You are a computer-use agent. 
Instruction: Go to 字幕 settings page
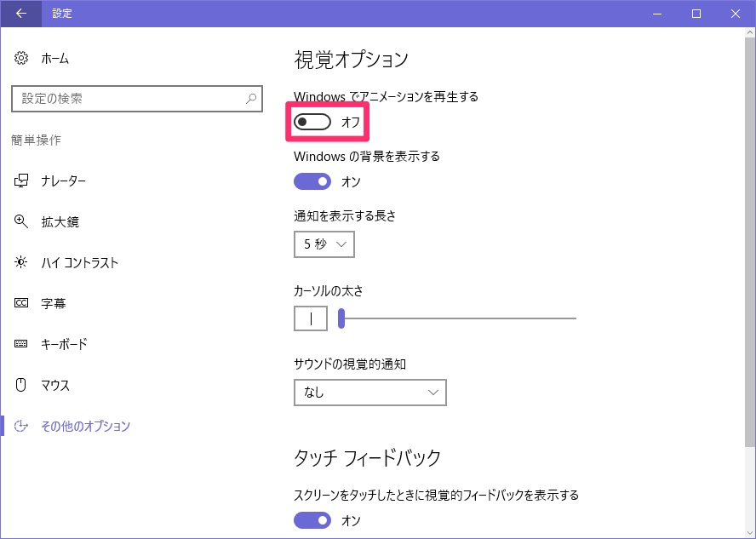[x=53, y=303]
